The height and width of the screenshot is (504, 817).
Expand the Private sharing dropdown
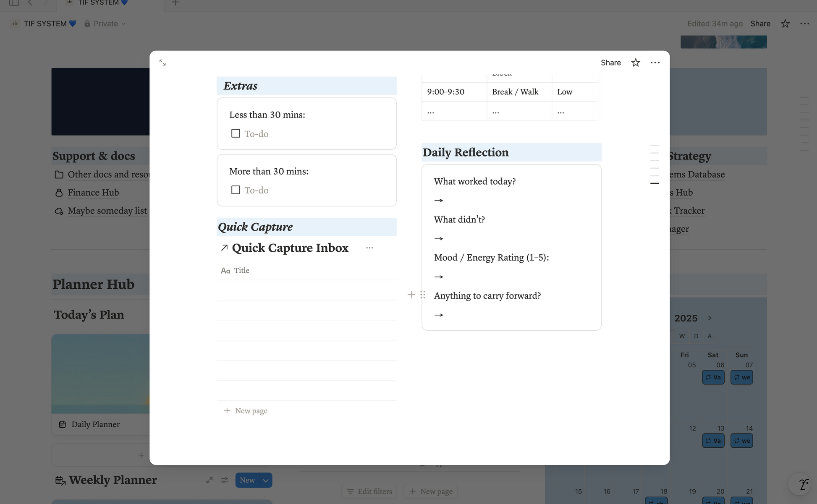tap(105, 24)
